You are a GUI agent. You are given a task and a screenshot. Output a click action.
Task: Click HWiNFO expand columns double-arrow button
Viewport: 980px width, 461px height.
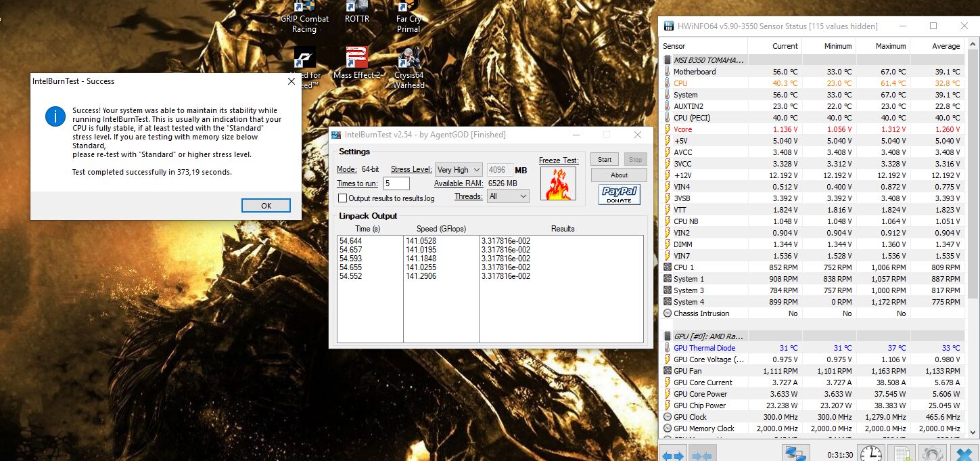pyautogui.click(x=673, y=454)
